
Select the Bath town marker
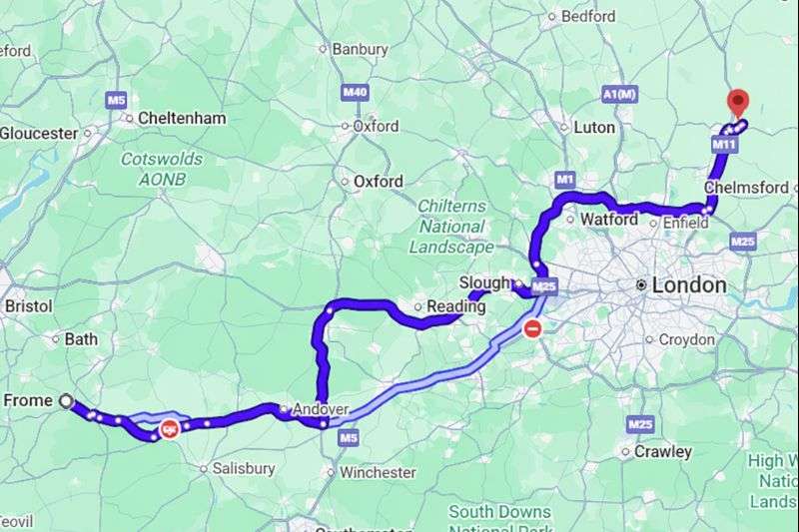[x=56, y=339]
